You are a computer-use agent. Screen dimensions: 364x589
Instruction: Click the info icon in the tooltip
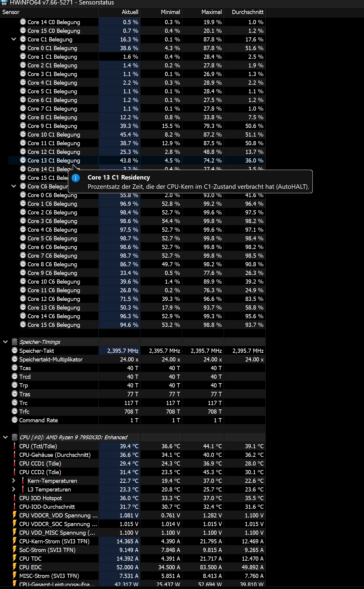[x=76, y=178]
